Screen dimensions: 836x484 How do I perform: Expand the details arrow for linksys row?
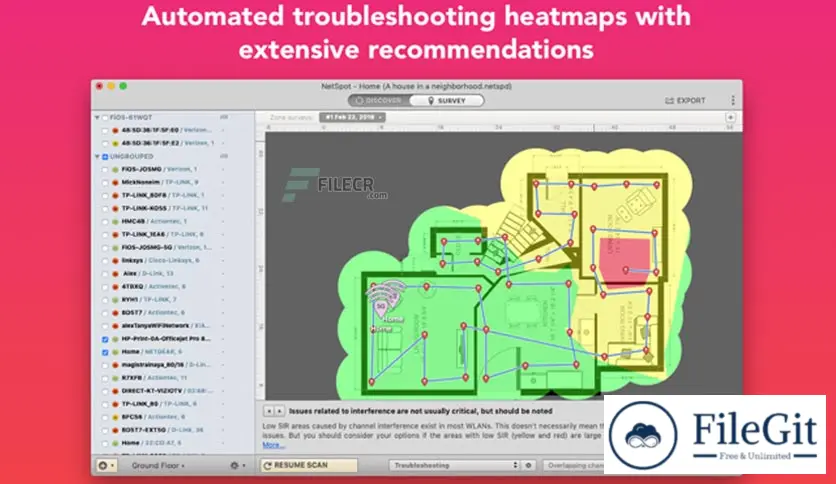[223, 261]
